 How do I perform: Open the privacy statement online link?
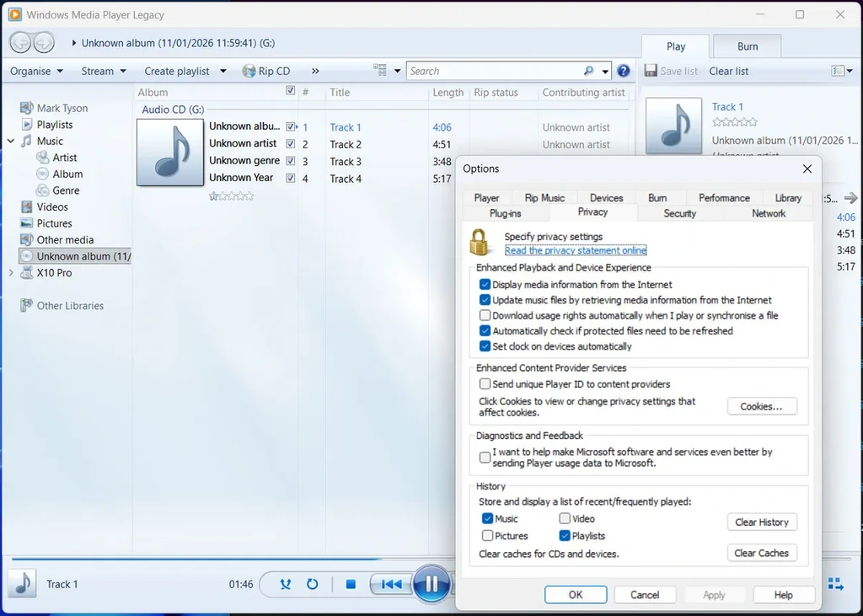pyautogui.click(x=576, y=250)
